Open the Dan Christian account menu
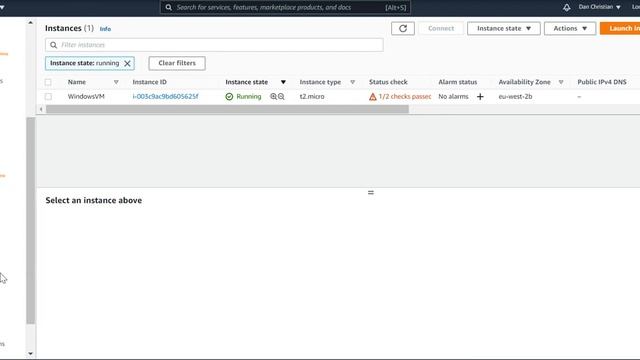The width and height of the screenshot is (640, 360). point(599,7)
